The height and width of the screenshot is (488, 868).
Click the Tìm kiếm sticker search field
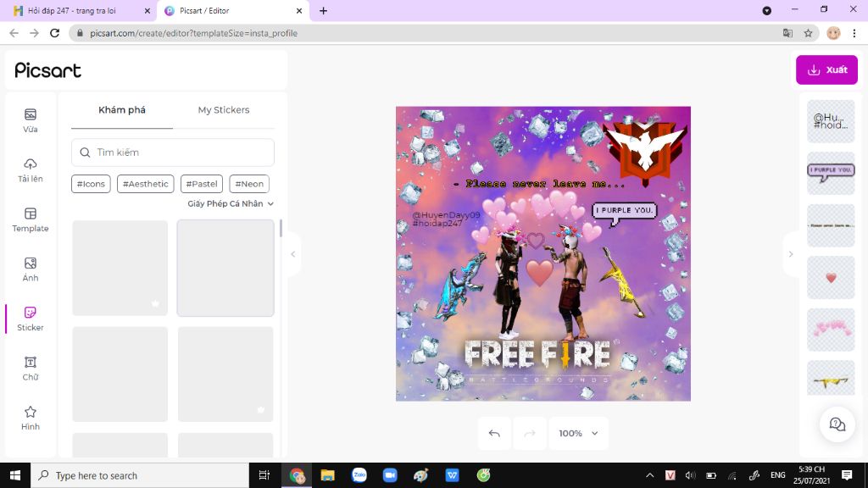pyautogui.click(x=173, y=152)
